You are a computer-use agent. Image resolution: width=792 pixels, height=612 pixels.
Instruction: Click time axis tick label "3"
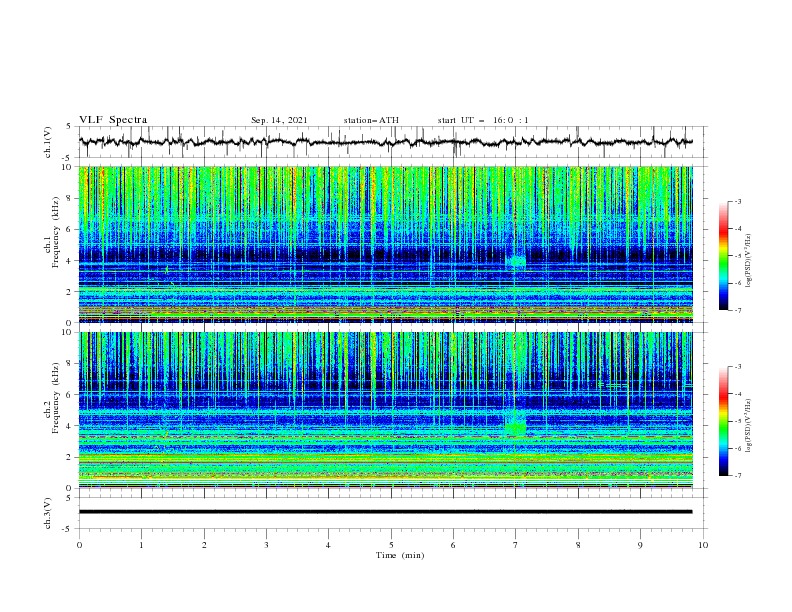click(267, 545)
